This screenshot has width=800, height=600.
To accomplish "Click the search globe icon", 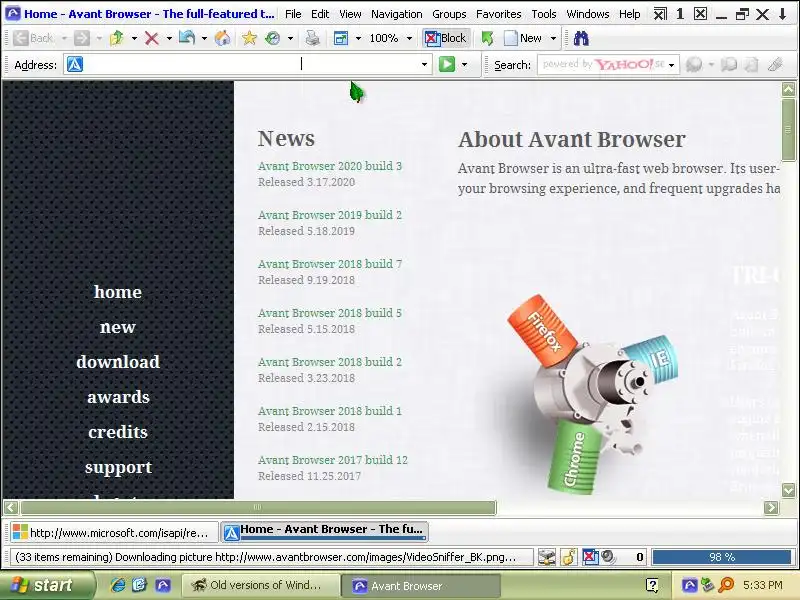I will point(694,64).
